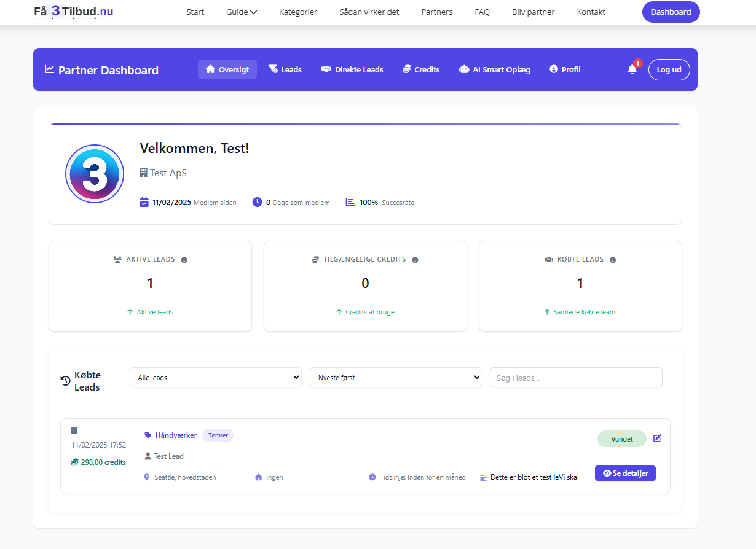Click the edit icon next to Vundet
756x549 pixels.
coord(657,438)
